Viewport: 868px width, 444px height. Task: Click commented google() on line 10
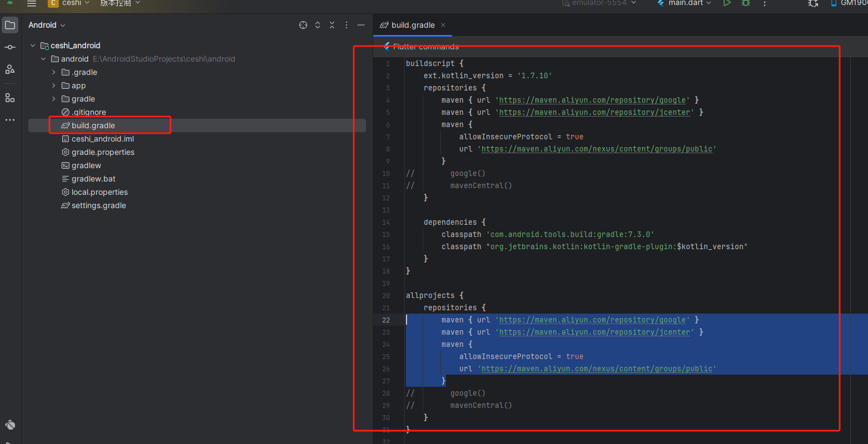click(x=468, y=173)
